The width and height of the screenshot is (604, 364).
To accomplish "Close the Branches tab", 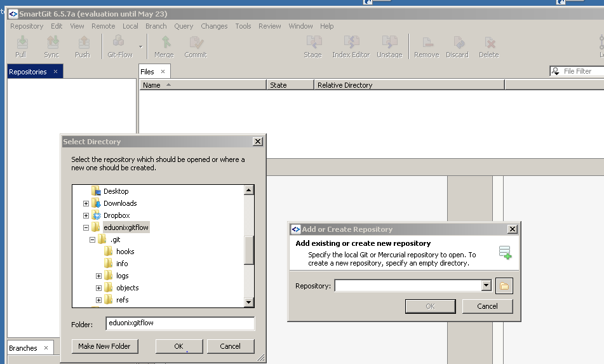I will click(x=46, y=348).
